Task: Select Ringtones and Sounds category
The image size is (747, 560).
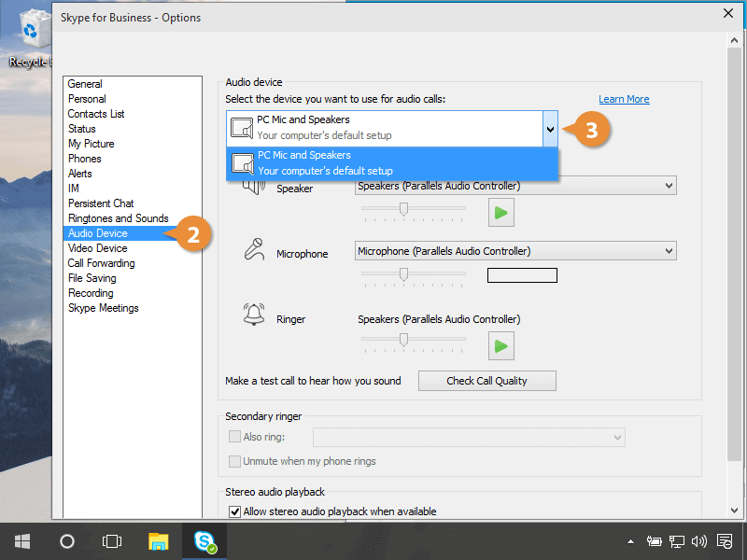Action: pos(118,218)
